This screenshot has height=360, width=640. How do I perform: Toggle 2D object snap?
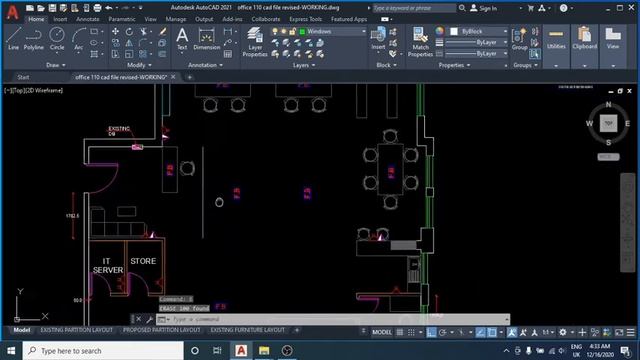pos(492,333)
